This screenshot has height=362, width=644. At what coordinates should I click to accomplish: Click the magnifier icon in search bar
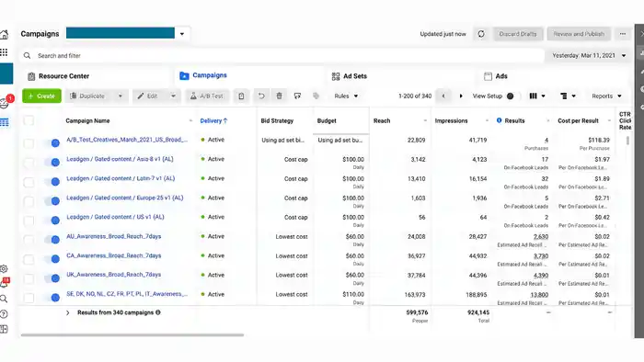tap(27, 55)
